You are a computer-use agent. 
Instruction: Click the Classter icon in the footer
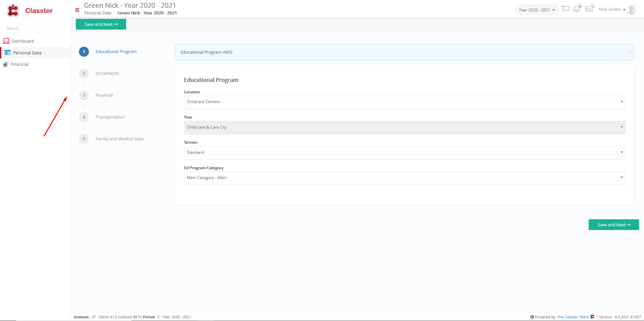click(x=592, y=317)
